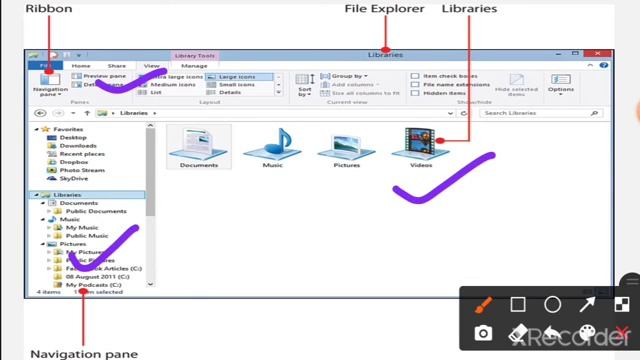Select the Library Tools contextual tab
Image resolution: width=640 pixels, height=360 pixels.
point(194,56)
